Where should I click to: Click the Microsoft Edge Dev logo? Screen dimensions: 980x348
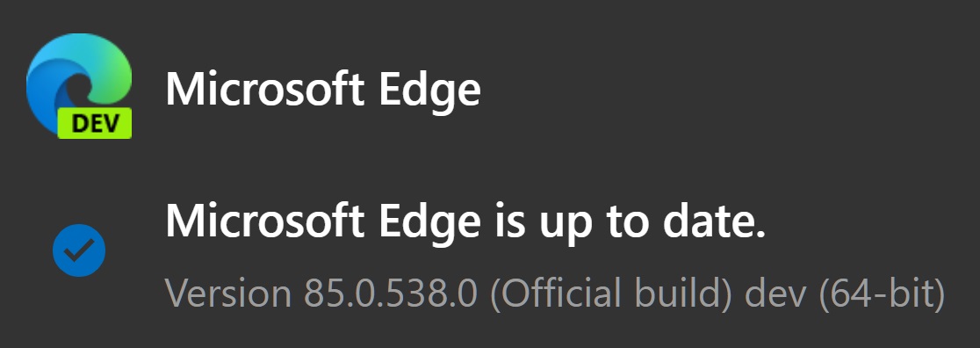79,85
